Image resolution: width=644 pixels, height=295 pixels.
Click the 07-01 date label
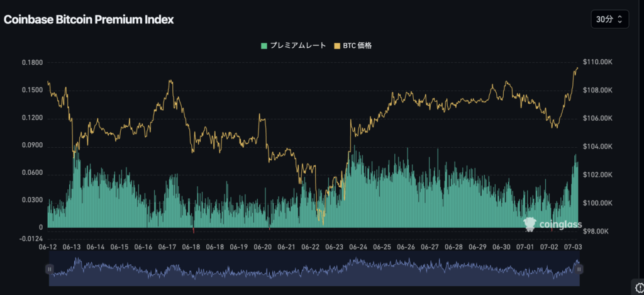525,247
